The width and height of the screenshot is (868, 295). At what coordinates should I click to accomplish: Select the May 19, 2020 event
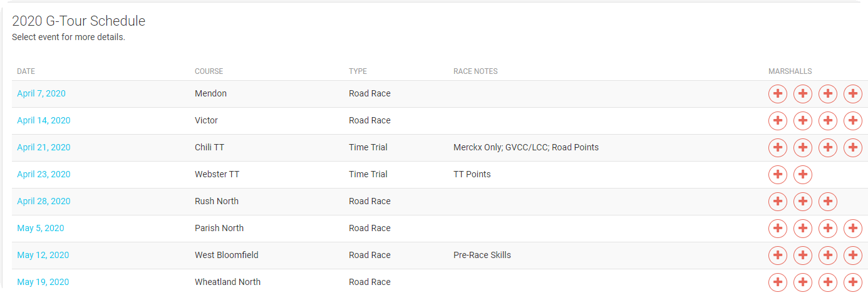pyautogui.click(x=43, y=282)
